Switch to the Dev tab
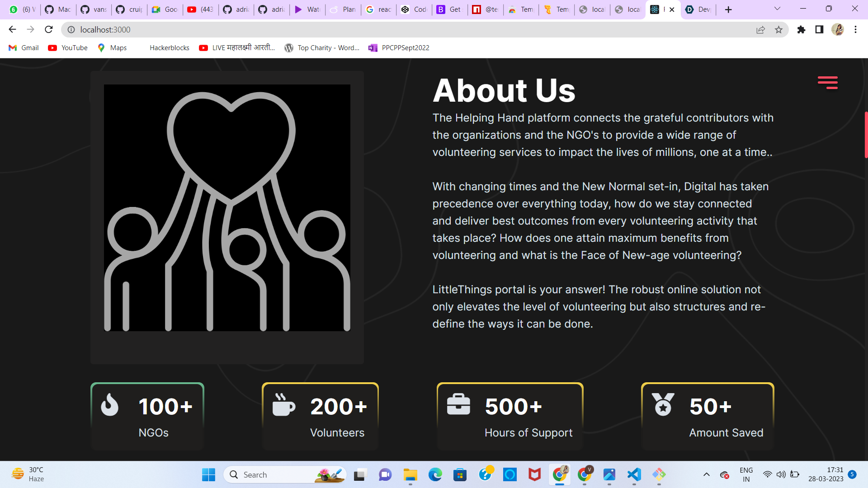This screenshot has height=488, width=868. point(698,9)
